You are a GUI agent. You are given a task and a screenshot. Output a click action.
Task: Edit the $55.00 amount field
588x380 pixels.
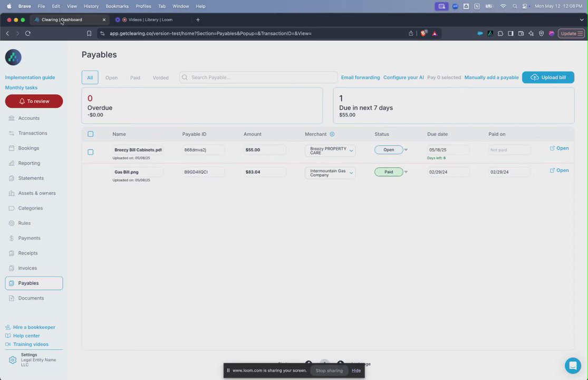(x=264, y=150)
